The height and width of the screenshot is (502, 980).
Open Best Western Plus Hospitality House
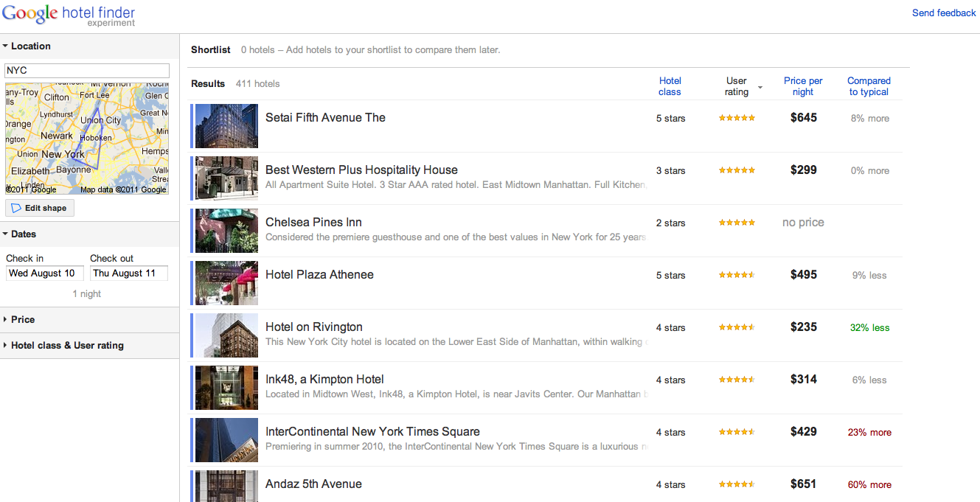(x=361, y=170)
